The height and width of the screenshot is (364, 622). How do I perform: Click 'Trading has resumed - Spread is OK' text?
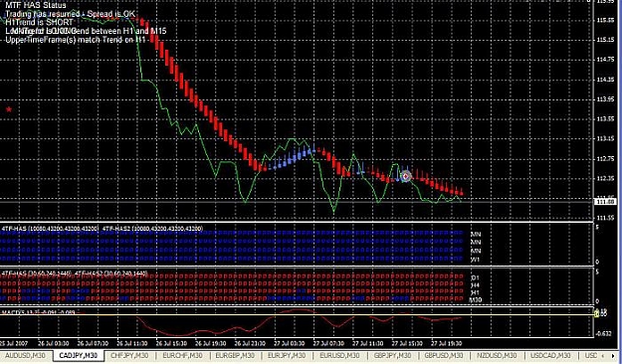click(x=70, y=14)
